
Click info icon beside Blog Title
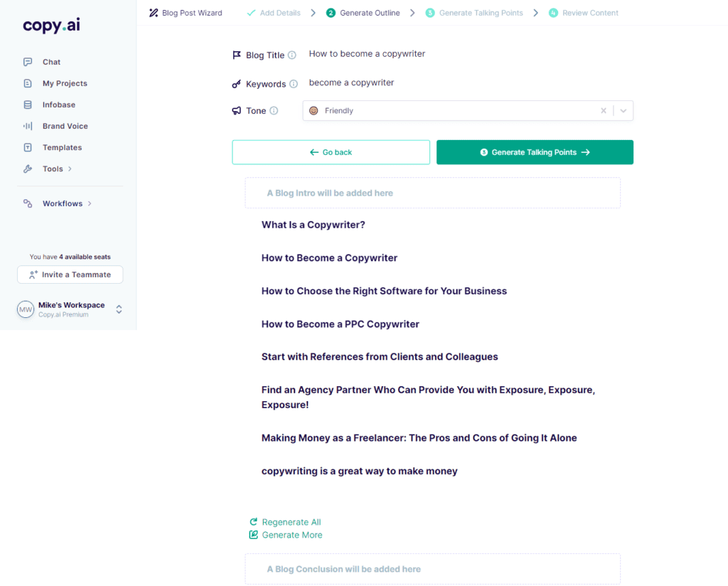(292, 55)
